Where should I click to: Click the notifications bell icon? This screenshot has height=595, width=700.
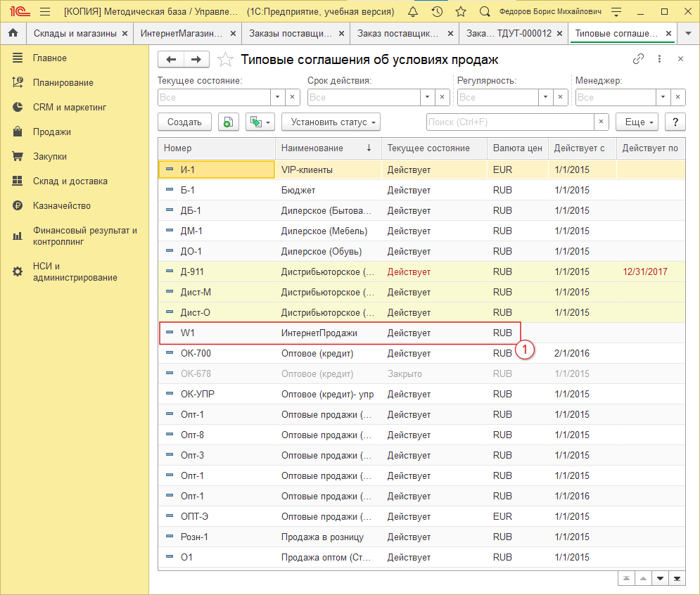[412, 11]
